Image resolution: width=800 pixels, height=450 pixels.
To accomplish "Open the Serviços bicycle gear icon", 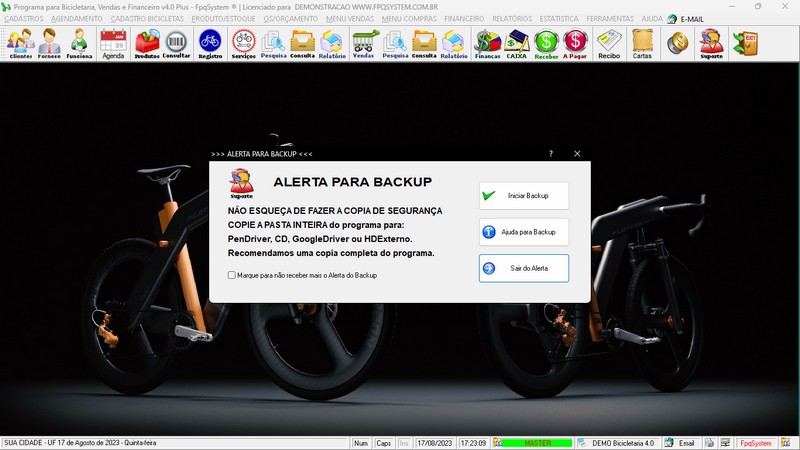I will point(243,44).
